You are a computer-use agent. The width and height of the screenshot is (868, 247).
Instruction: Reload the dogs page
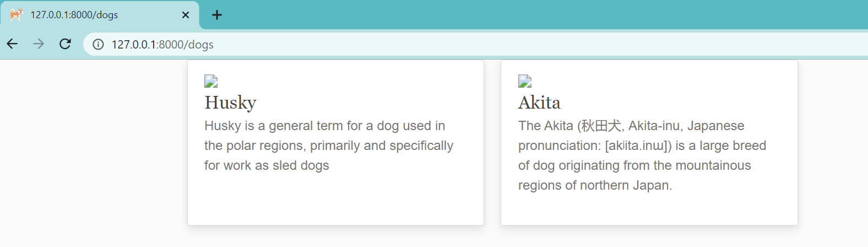(x=65, y=44)
